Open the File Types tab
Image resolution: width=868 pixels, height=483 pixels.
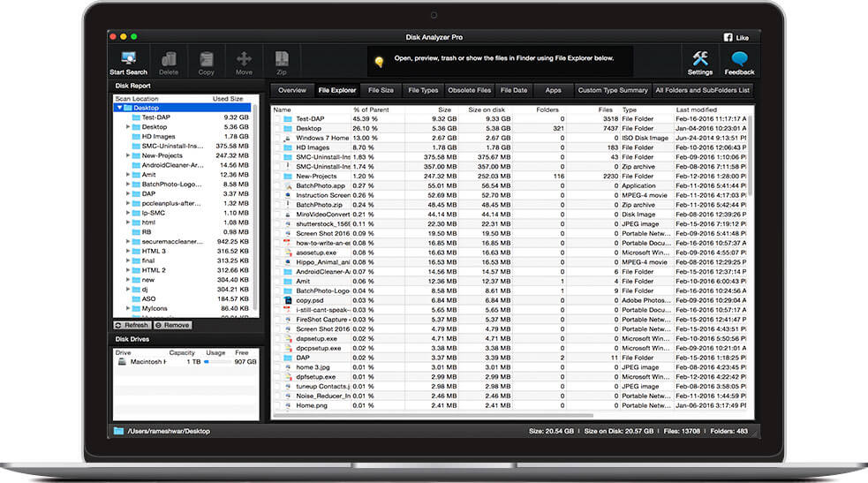coord(423,90)
